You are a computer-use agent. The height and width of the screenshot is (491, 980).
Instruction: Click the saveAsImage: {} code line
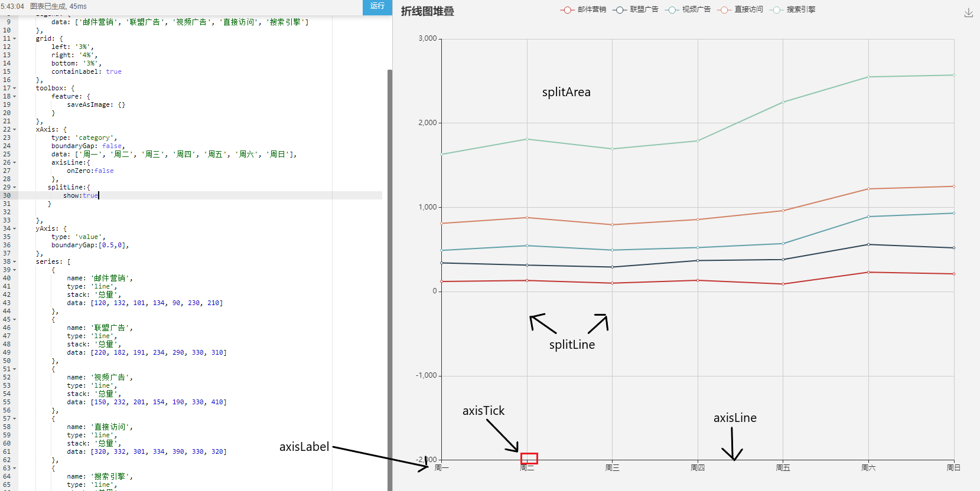point(96,104)
